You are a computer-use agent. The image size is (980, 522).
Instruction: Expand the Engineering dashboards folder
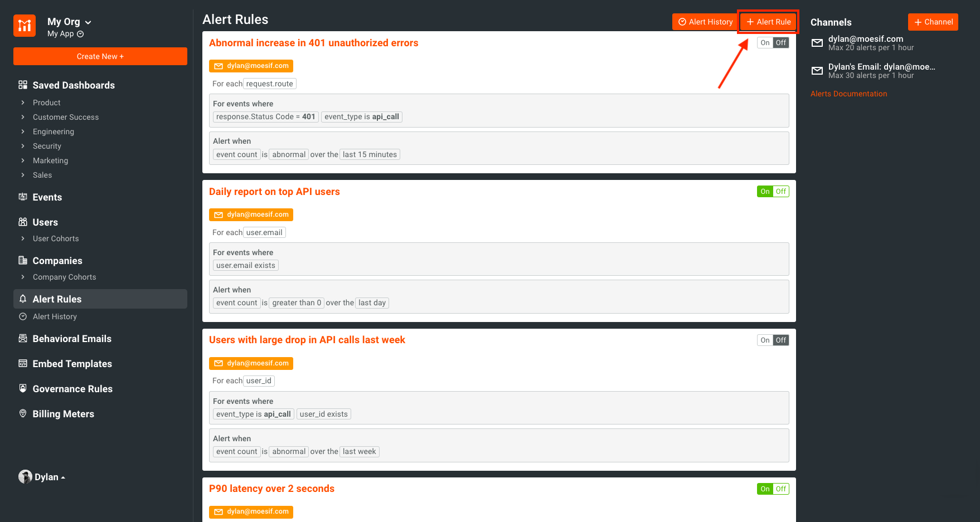tap(23, 131)
